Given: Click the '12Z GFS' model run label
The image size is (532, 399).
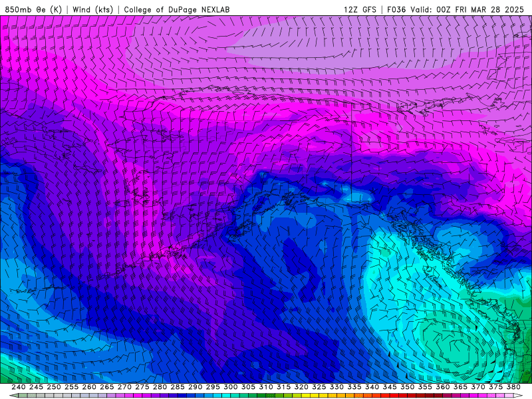Looking at the screenshot, I should tap(360, 9).
